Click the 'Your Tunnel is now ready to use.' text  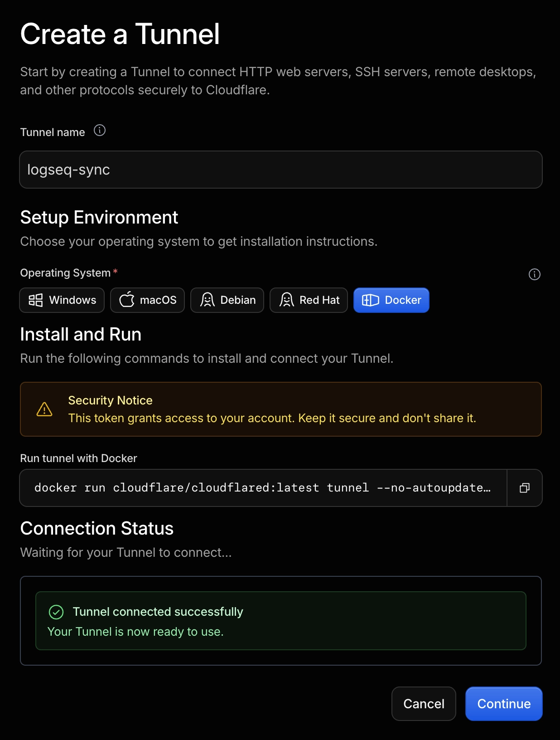[x=135, y=632]
